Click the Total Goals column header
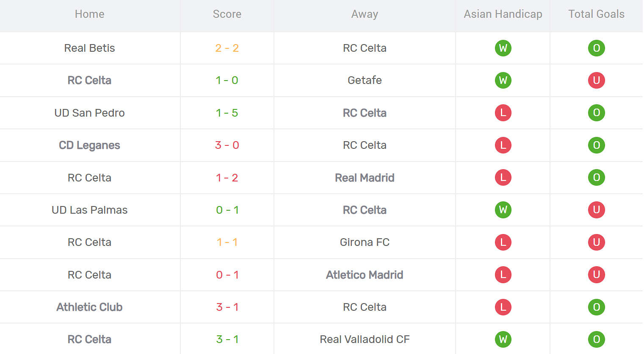The width and height of the screenshot is (644, 354). click(x=596, y=14)
